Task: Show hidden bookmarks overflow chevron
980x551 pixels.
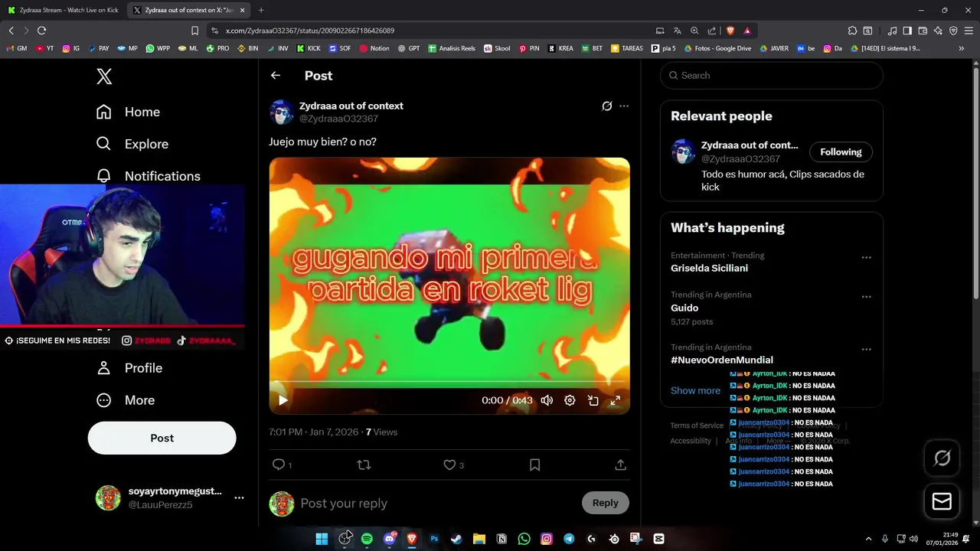Action: point(962,48)
